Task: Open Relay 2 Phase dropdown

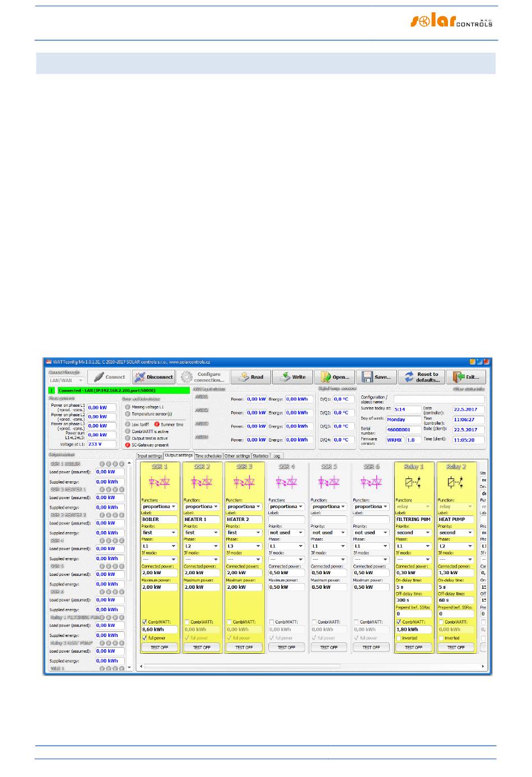Action: (456, 546)
